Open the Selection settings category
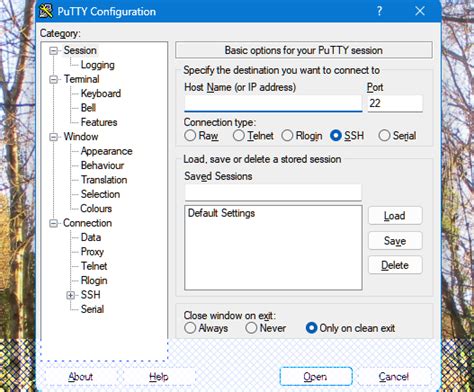This screenshot has height=392, width=474. (100, 194)
